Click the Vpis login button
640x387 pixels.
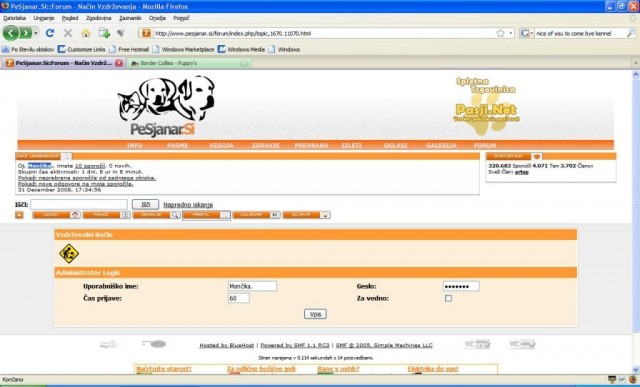tap(315, 314)
